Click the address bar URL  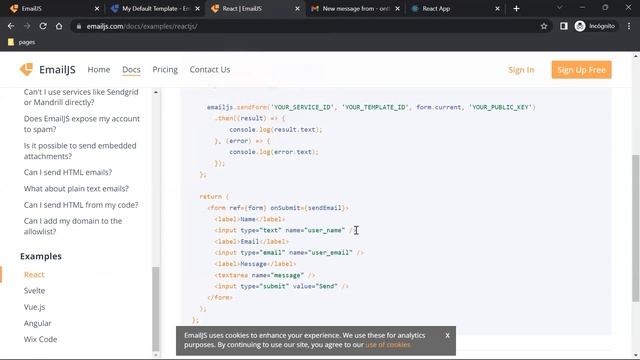(142, 26)
